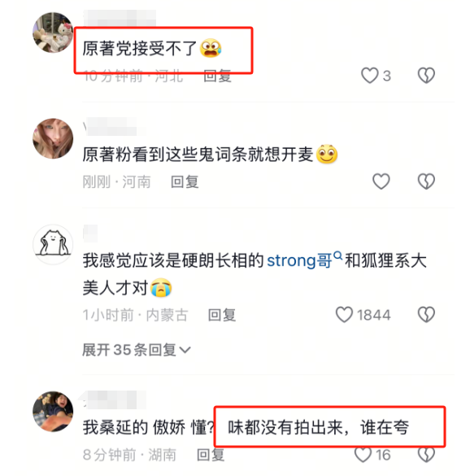Reply to the 内蒙古 comment
Image resolution: width=457 pixels, height=476 pixels.
point(222,315)
